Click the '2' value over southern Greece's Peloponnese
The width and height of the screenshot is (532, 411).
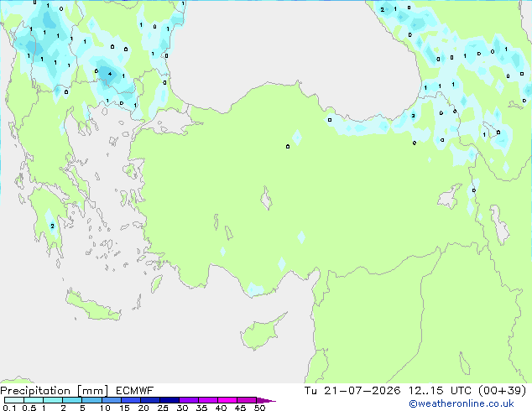tap(52, 226)
